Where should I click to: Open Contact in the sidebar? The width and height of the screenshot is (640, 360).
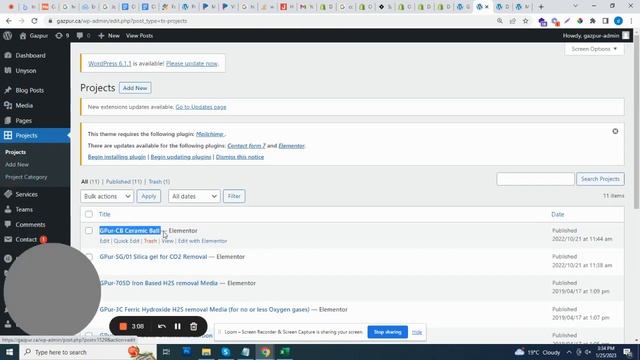tap(26, 240)
